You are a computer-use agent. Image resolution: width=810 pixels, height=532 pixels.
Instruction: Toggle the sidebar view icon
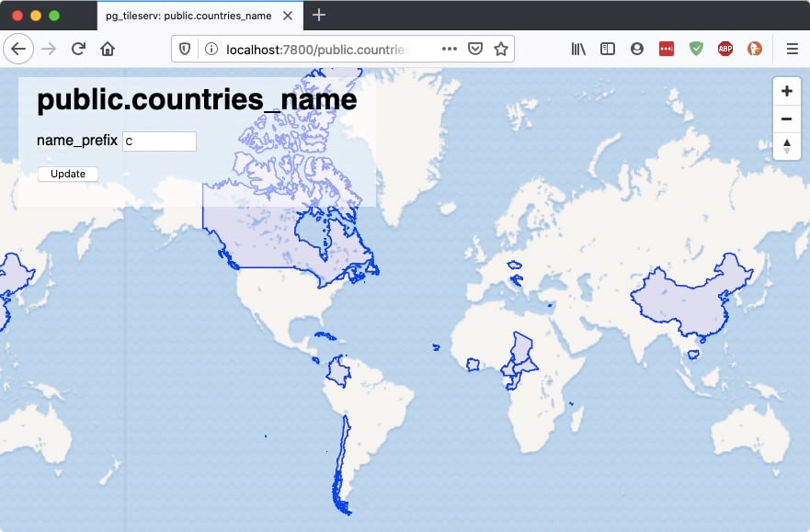pos(607,49)
